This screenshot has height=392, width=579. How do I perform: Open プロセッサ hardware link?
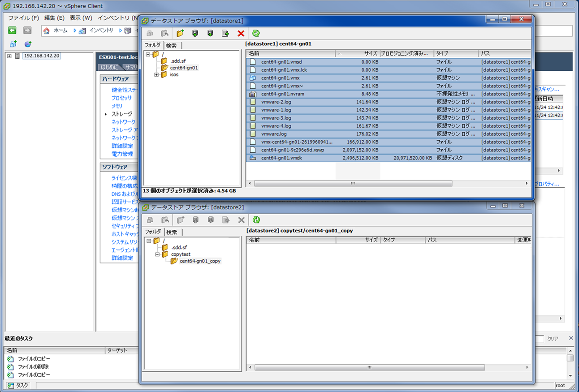coord(122,98)
